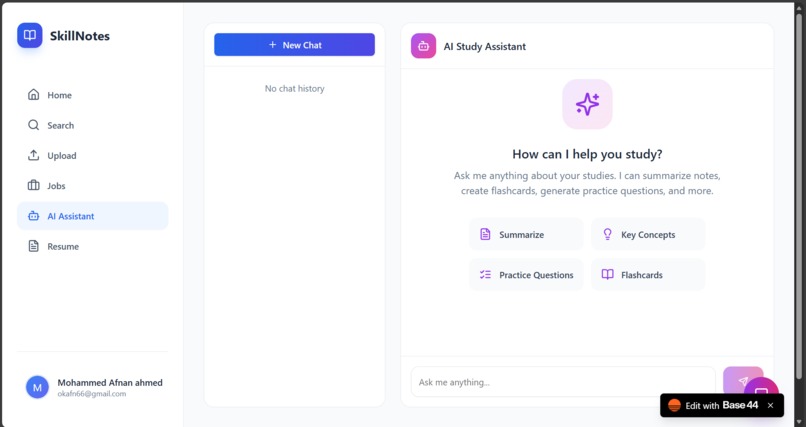Start a New Chat
This screenshot has width=806, height=427.
coord(295,45)
